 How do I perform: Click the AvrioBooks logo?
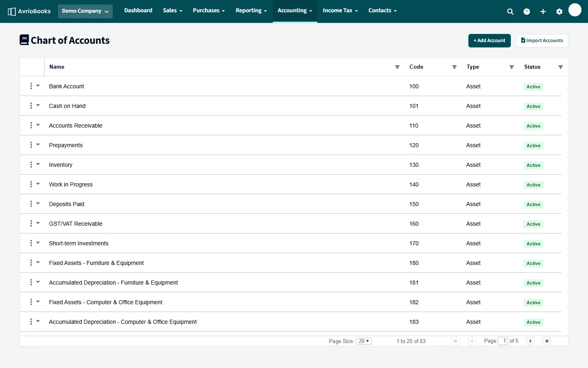click(29, 11)
